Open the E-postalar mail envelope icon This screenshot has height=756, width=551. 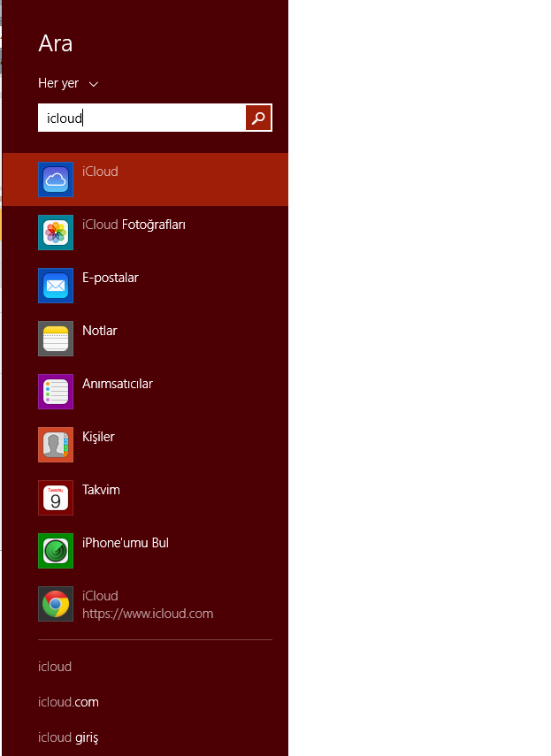(56, 286)
